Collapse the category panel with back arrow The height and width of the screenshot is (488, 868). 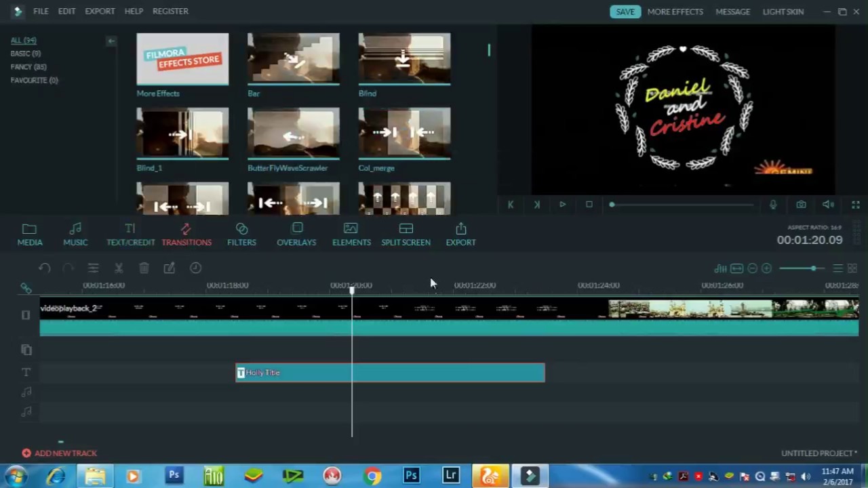[111, 41]
